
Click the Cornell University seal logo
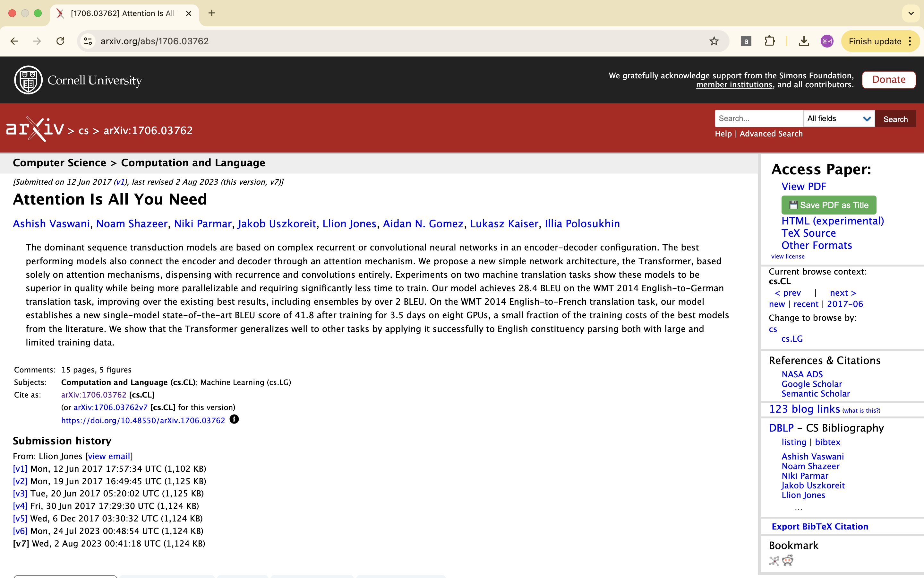28,80
